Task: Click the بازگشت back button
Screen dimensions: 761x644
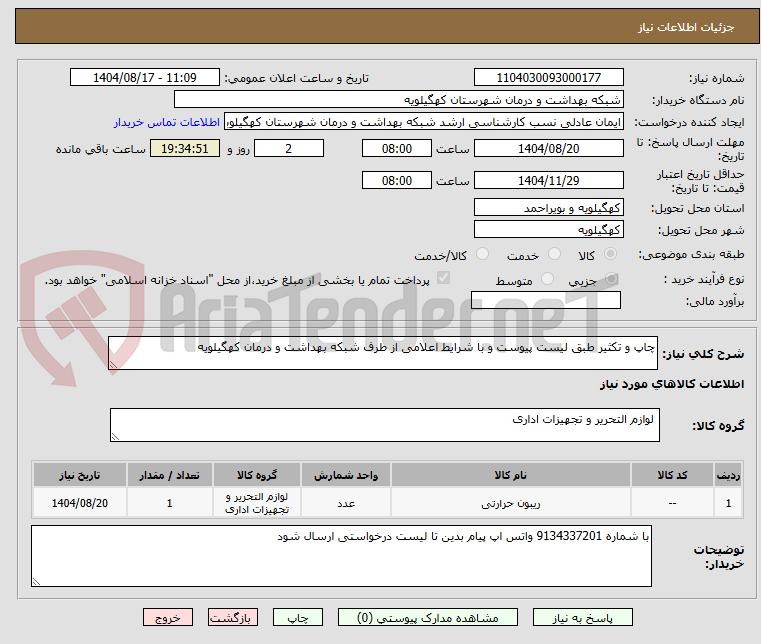Action: [233, 618]
